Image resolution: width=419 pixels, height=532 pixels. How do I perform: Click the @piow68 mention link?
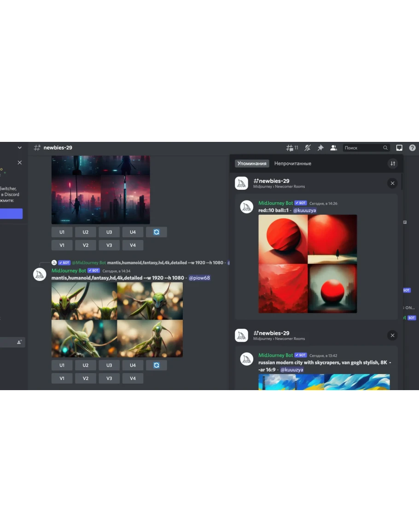coord(199,278)
